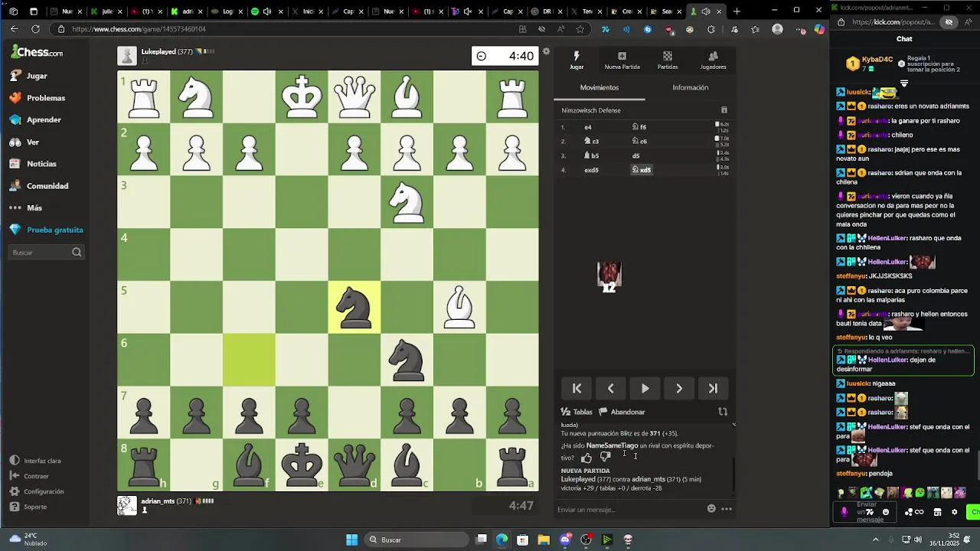This screenshot has height=551, width=980.
Task: Click opening book icon beside Nimzowitsch Defense
Action: [724, 110]
